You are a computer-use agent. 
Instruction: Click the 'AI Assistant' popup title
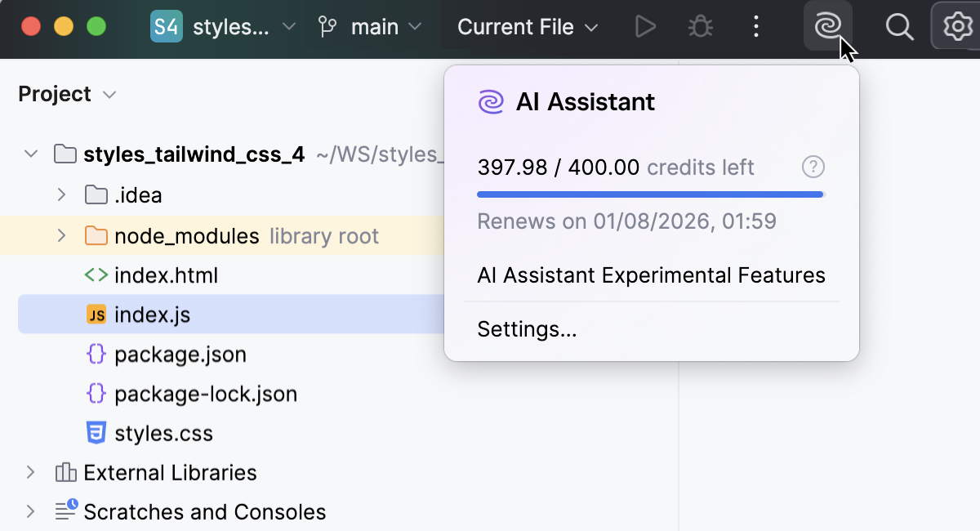pyautogui.click(x=586, y=102)
